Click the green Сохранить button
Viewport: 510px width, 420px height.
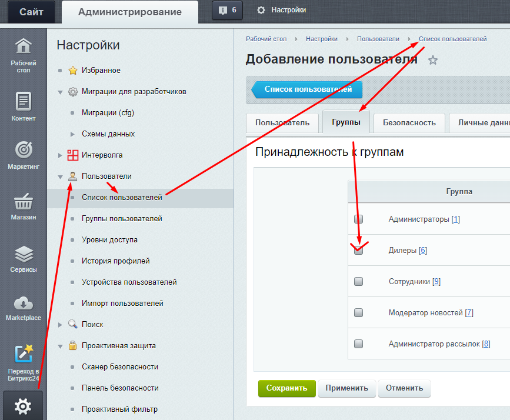click(x=286, y=388)
